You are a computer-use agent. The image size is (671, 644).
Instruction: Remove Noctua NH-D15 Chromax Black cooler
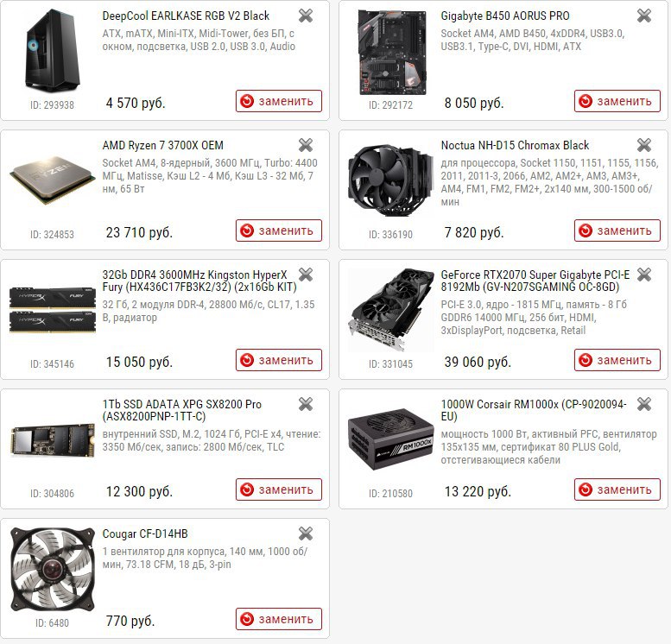pos(644,145)
